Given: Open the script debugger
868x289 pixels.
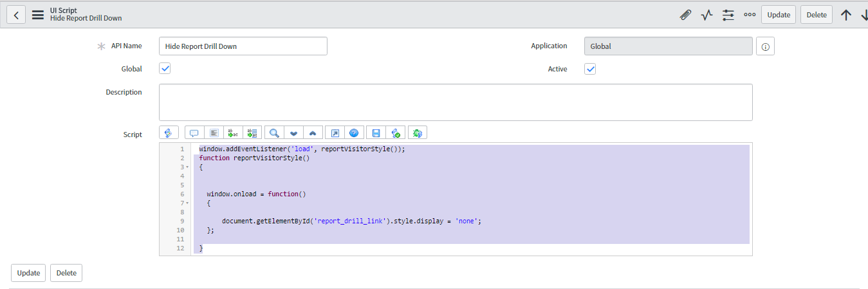Looking at the screenshot, I should [x=418, y=133].
